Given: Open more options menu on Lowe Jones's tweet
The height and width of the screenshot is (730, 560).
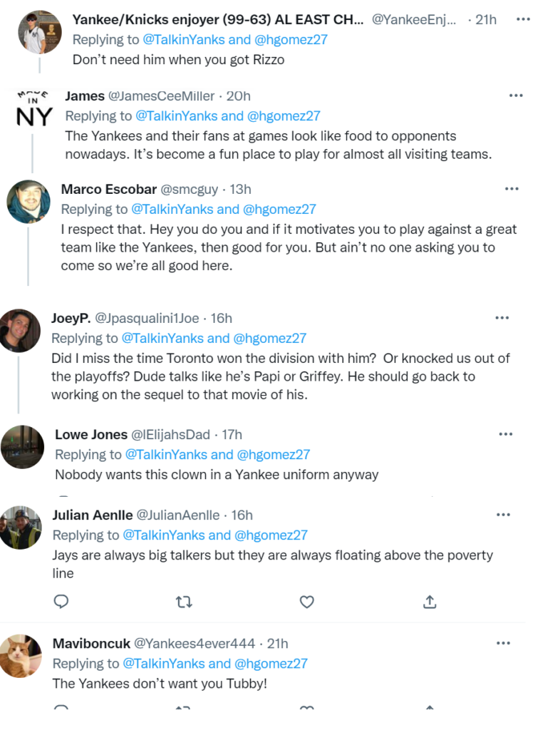Looking at the screenshot, I should click(x=506, y=434).
